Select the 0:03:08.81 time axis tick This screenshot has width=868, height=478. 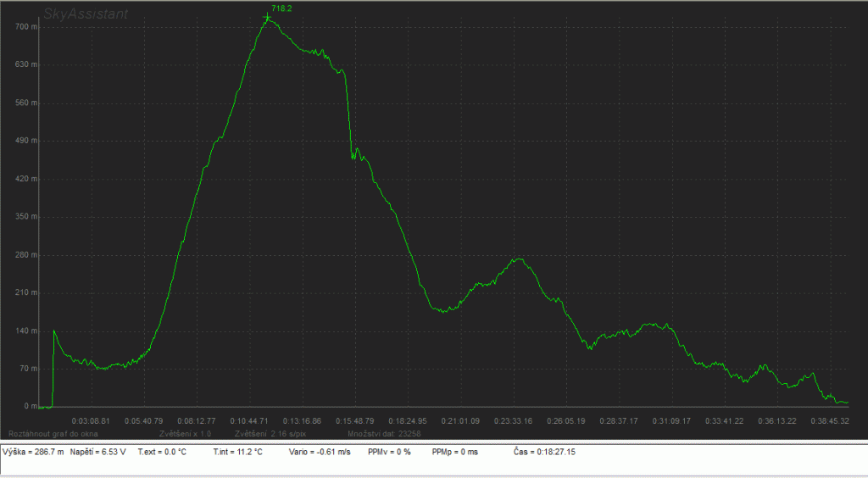tap(91, 420)
